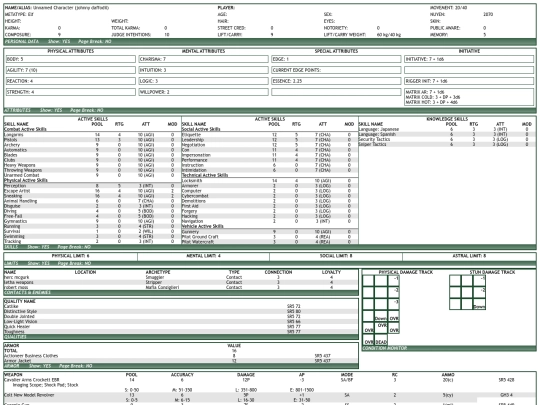Select the Quick Healer quality row

point(181,326)
